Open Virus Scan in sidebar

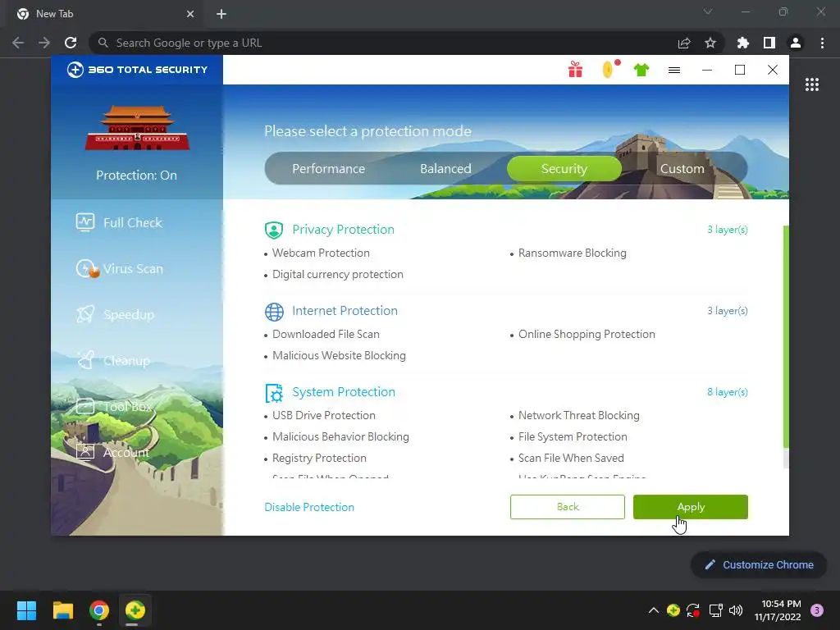[119, 268]
